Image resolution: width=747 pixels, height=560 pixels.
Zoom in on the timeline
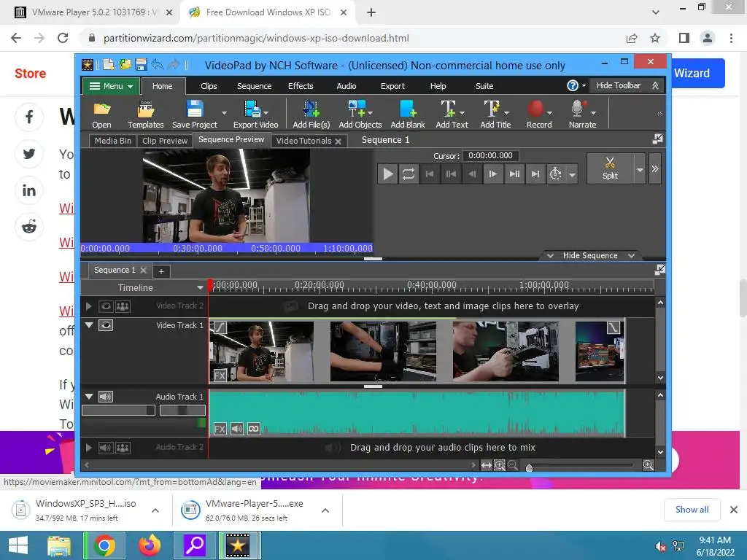(648, 464)
